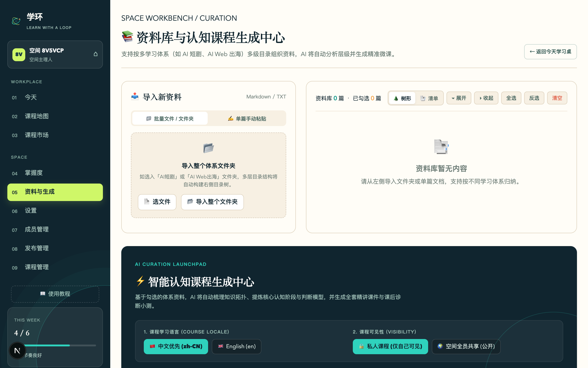Open 设置 in the sidebar

(x=55, y=211)
